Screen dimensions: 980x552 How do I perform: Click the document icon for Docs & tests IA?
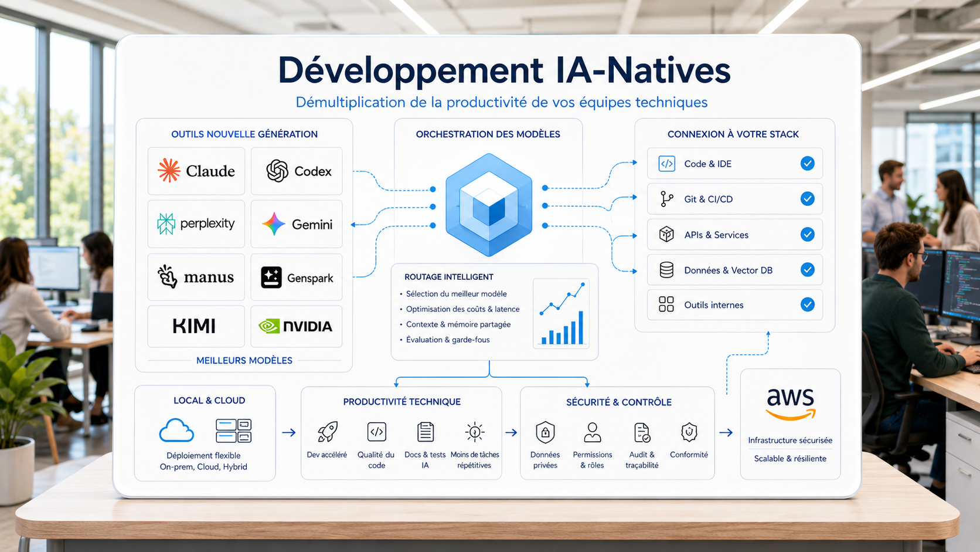(x=426, y=432)
